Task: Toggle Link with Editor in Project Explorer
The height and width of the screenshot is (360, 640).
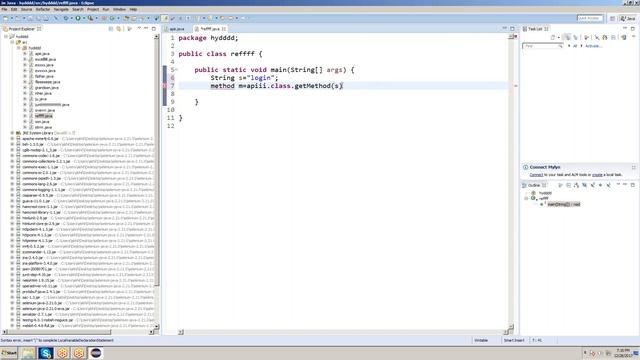Action: pyautogui.click(x=119, y=29)
